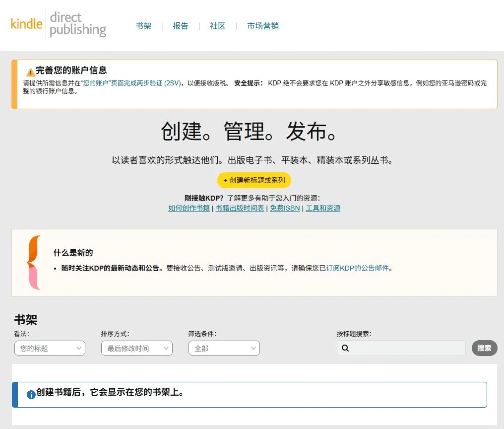Click the 创建。管理。发布。 headline

click(249, 131)
